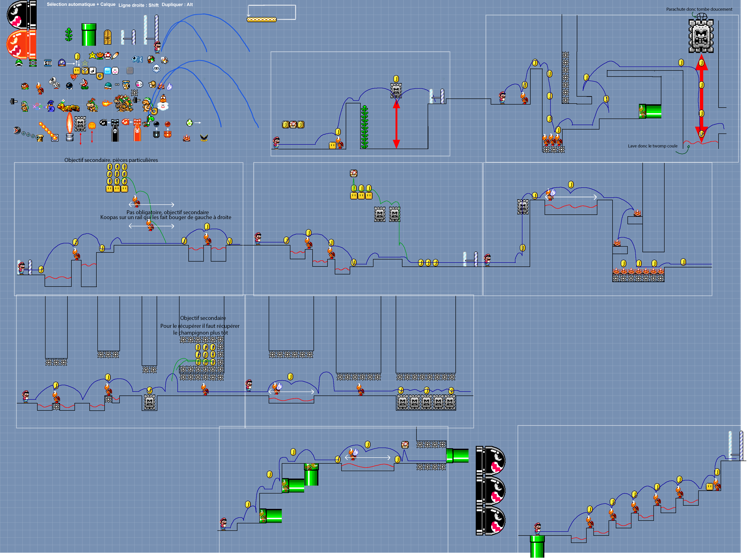Select the orange lava bubble sprite

tap(92, 126)
